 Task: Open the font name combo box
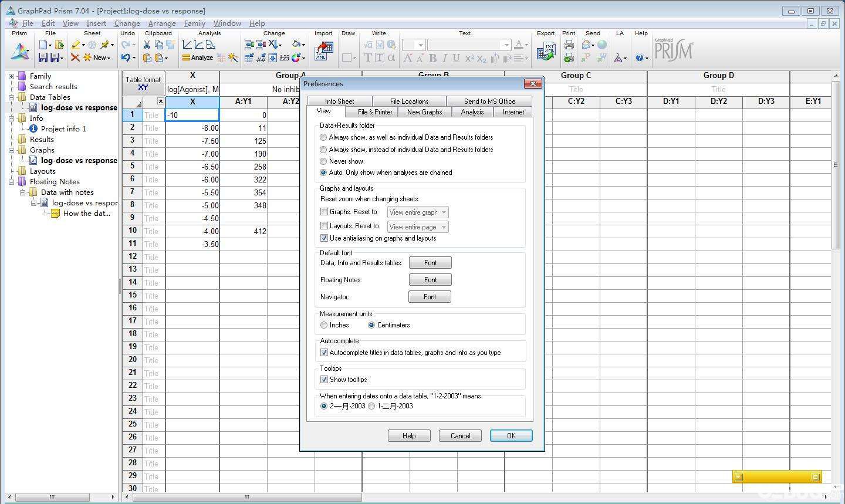coord(469,45)
